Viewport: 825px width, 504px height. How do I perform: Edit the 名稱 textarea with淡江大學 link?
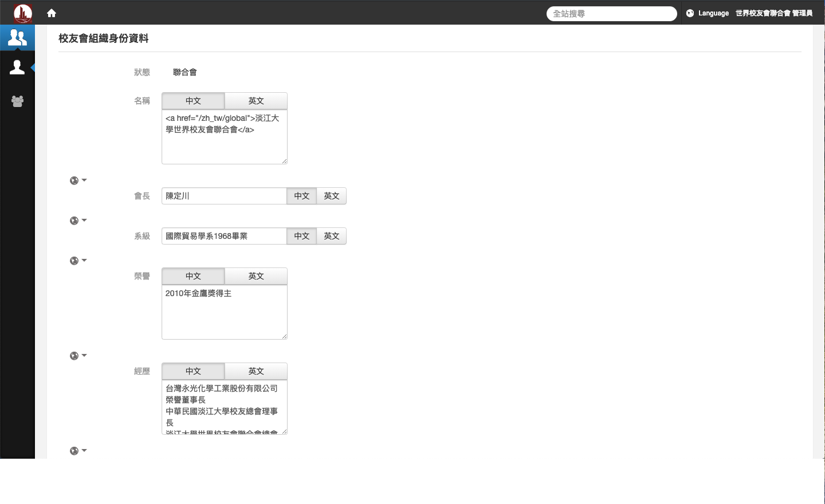point(225,137)
